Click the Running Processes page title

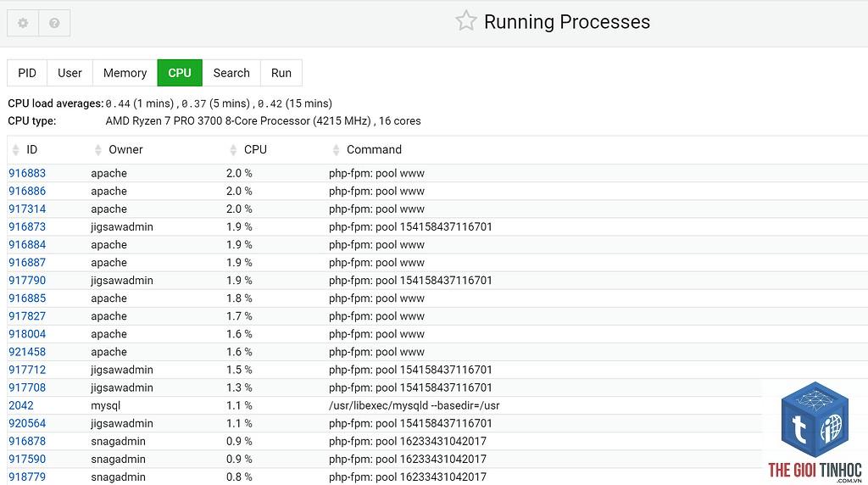click(567, 21)
